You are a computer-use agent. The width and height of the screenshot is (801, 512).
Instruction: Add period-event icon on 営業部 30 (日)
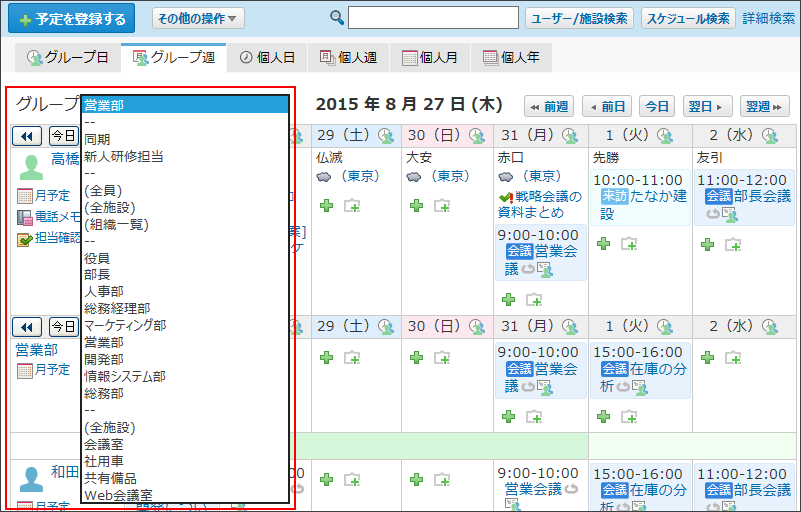click(442, 358)
